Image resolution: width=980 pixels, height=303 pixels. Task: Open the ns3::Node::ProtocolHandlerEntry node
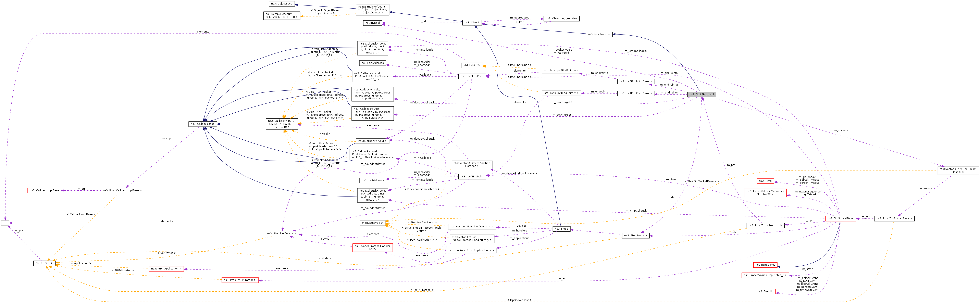click(372, 248)
